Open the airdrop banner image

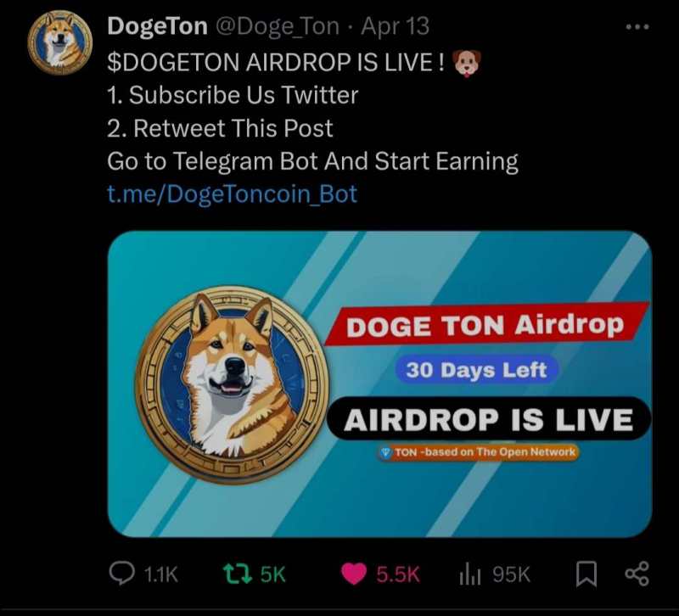coord(379,384)
